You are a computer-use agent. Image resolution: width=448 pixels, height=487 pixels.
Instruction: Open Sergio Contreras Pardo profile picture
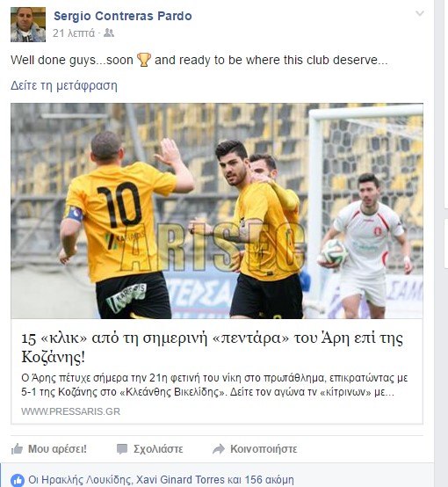tap(28, 25)
